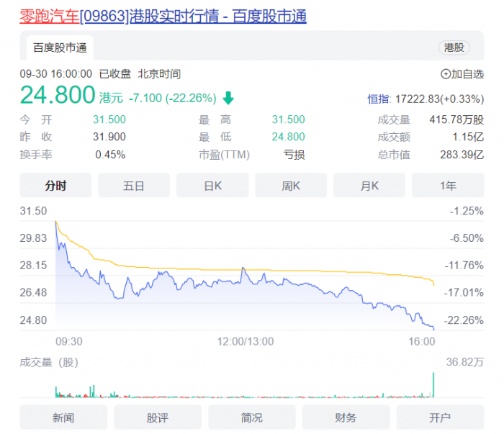The height and width of the screenshot is (434, 504).
Task: Show the 周K weekly chart
Action: tap(291, 186)
